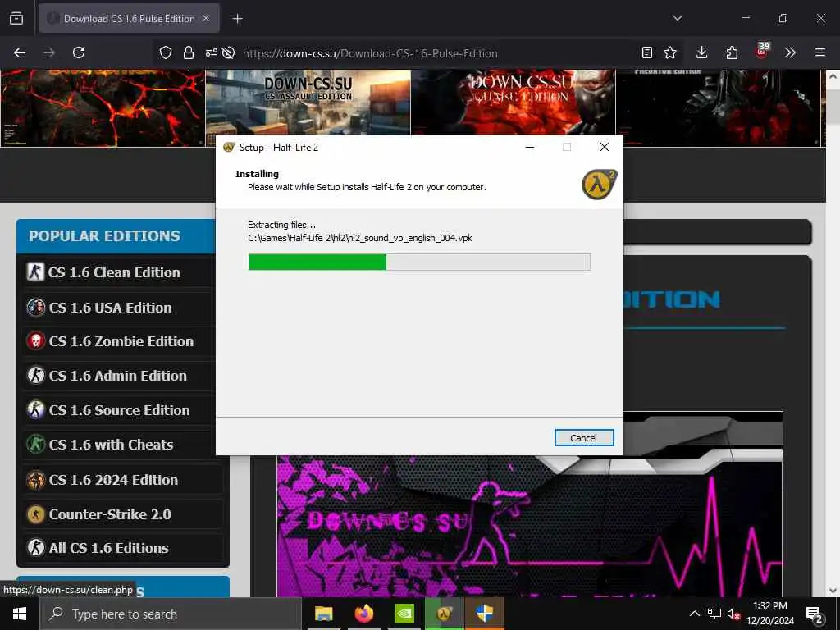Click the installer green progress bar
The height and width of the screenshot is (630, 840).
(317, 262)
